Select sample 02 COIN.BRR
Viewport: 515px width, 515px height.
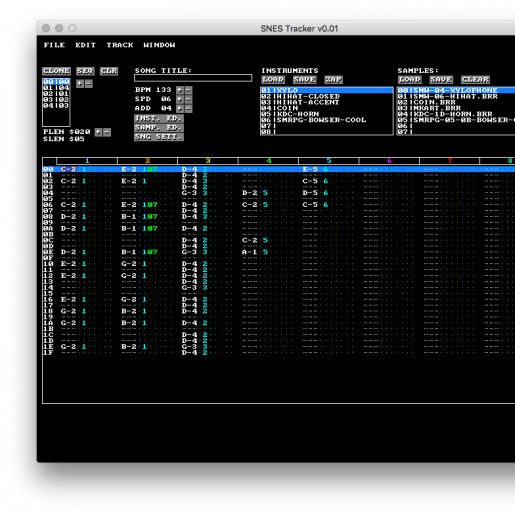pos(456,102)
